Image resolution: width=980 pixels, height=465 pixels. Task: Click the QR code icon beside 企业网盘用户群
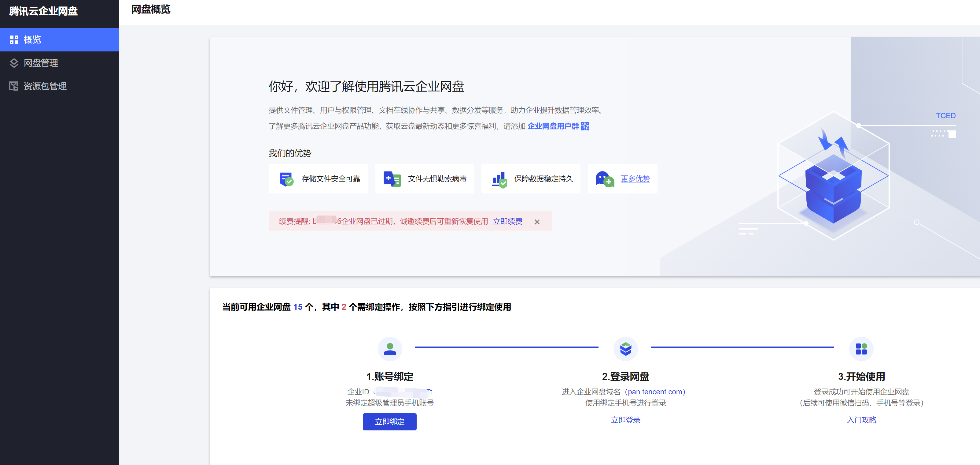point(585,126)
